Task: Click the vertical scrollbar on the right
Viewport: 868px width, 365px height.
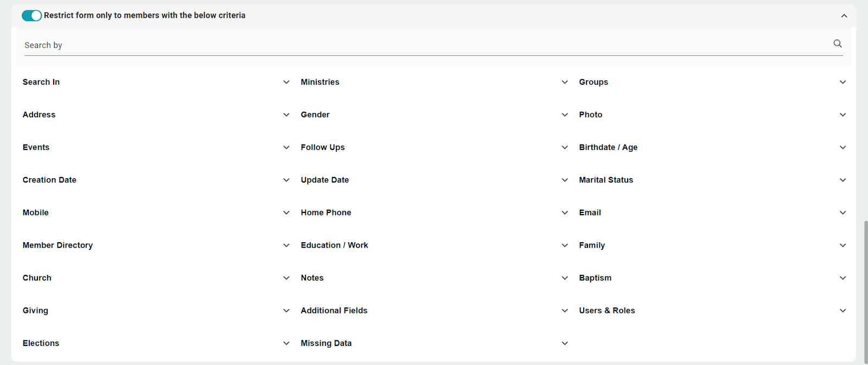Action: coord(865,288)
